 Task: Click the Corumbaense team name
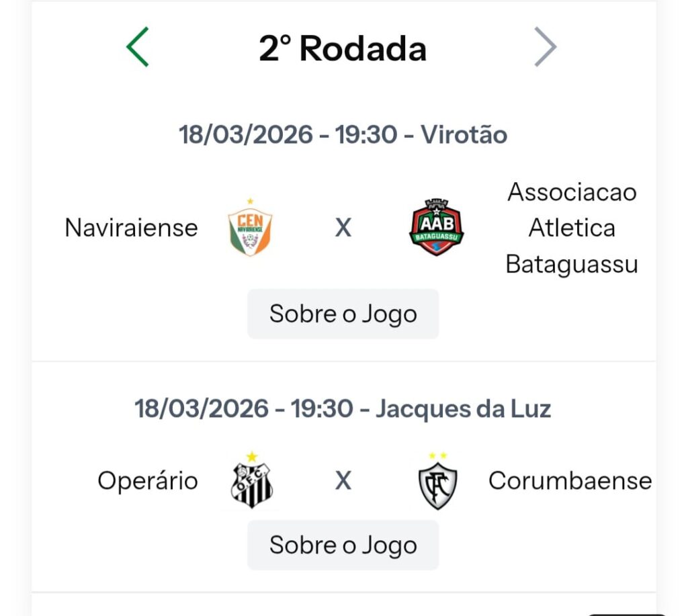pos(570,481)
